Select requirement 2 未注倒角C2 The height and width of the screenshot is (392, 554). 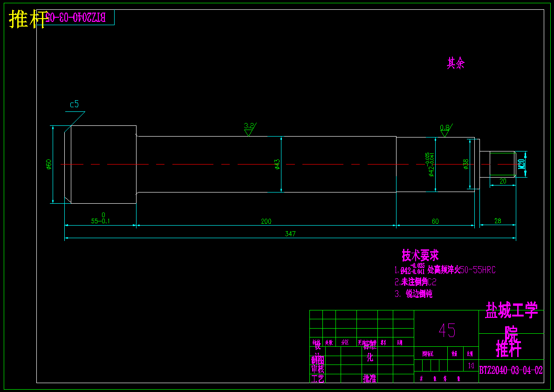click(416, 282)
